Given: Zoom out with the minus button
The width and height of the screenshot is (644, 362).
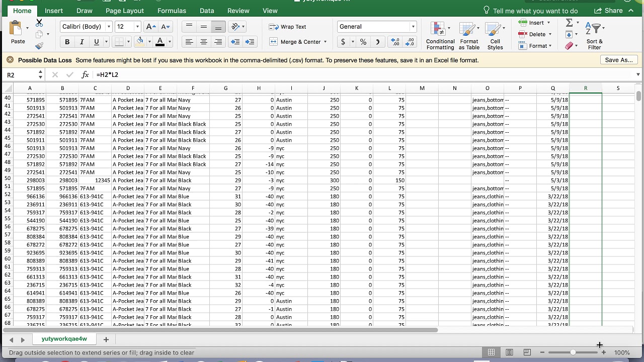Looking at the screenshot, I should pyautogui.click(x=542, y=352).
